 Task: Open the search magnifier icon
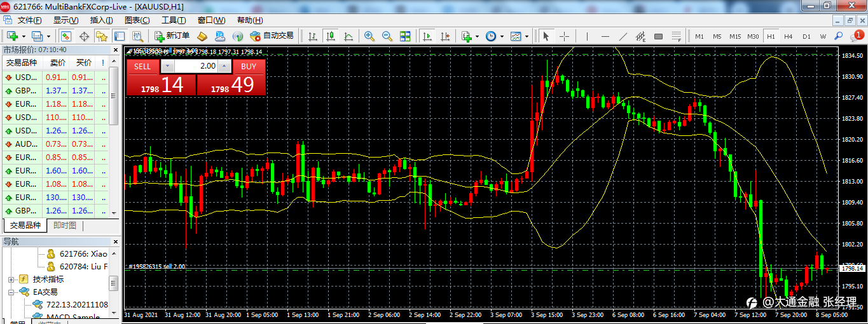pyautogui.click(x=839, y=36)
